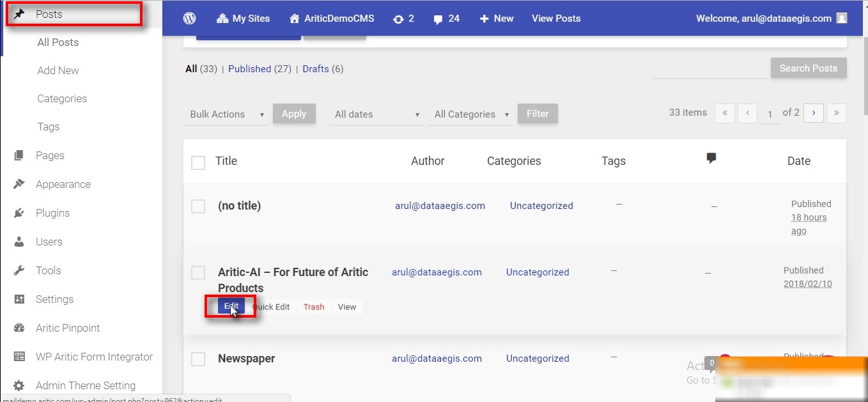
Task: Open the All Categories dropdown
Action: point(470,114)
